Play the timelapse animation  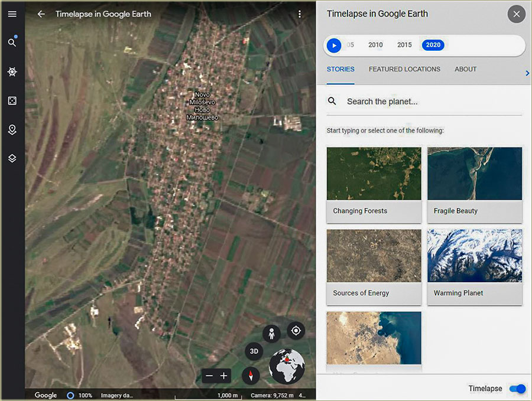(x=334, y=45)
